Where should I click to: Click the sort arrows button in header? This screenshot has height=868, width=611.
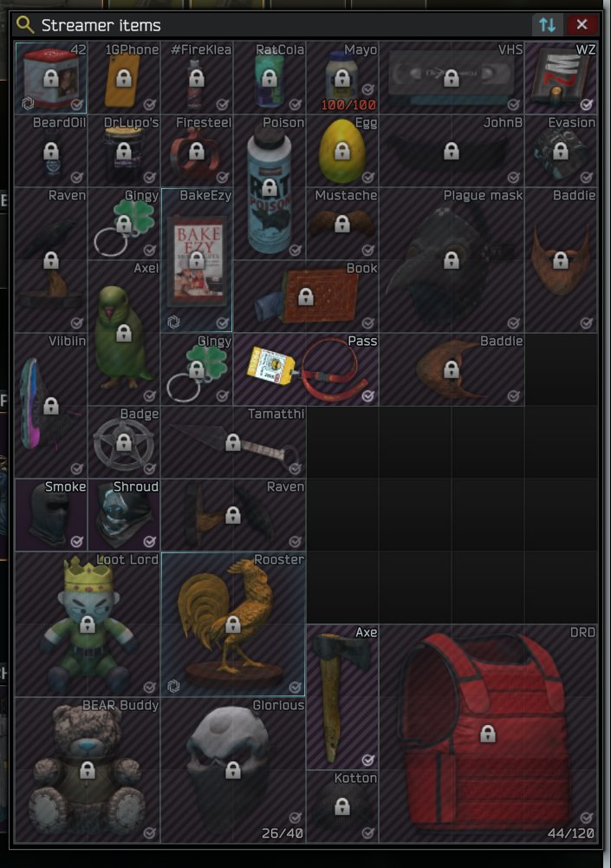coord(548,24)
